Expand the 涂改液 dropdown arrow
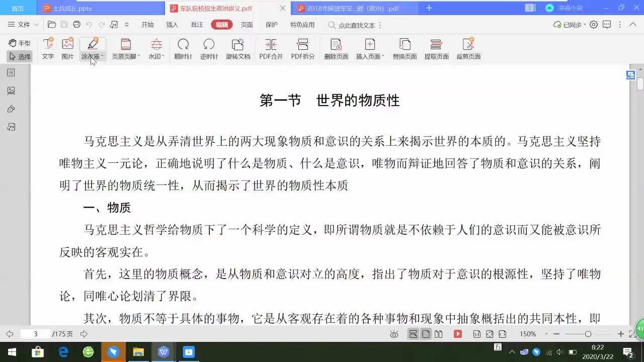644x362 pixels. [102, 57]
